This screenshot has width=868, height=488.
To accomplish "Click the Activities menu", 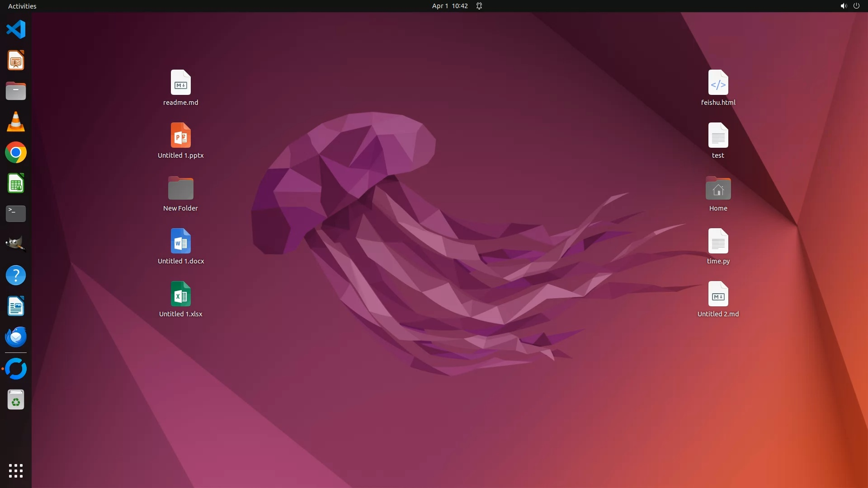I will [x=22, y=6].
